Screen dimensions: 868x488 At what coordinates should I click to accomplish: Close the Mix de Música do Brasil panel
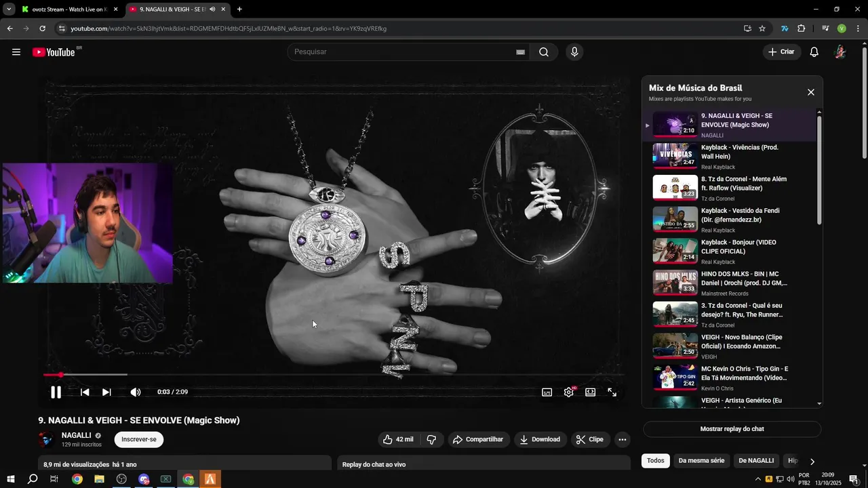810,92
